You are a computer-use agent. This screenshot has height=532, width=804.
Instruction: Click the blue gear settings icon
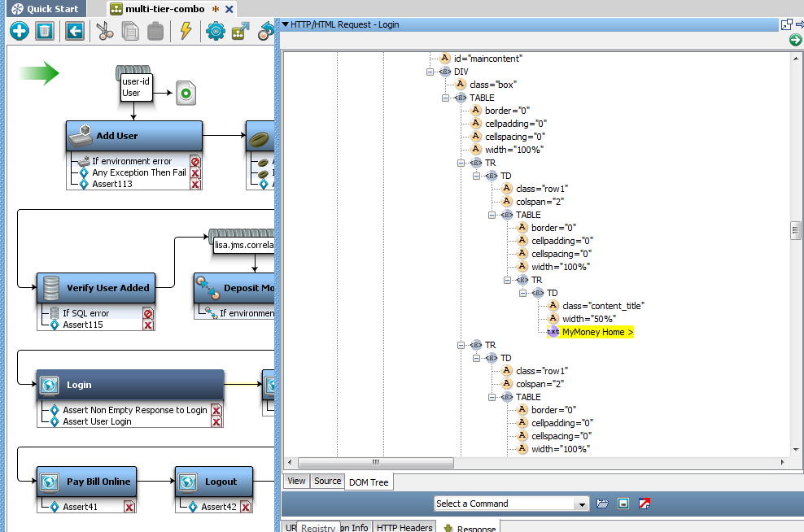(x=215, y=31)
